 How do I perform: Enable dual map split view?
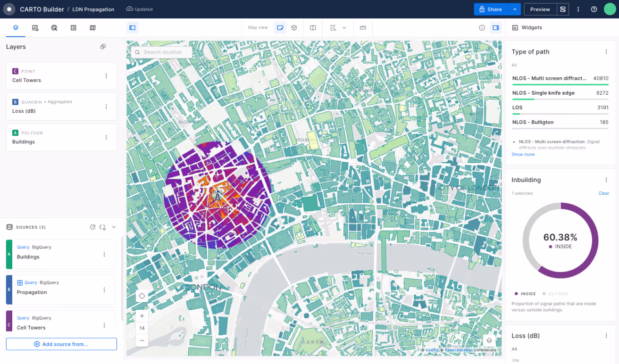pos(313,28)
